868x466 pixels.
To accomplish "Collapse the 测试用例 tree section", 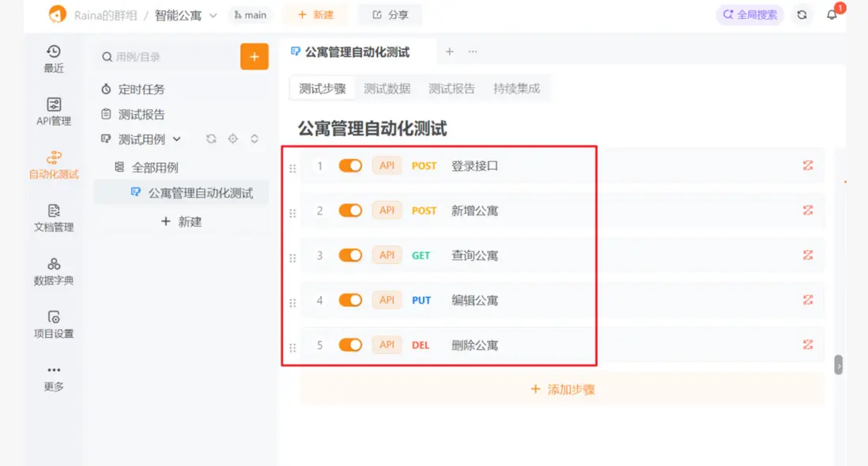I will 176,139.
